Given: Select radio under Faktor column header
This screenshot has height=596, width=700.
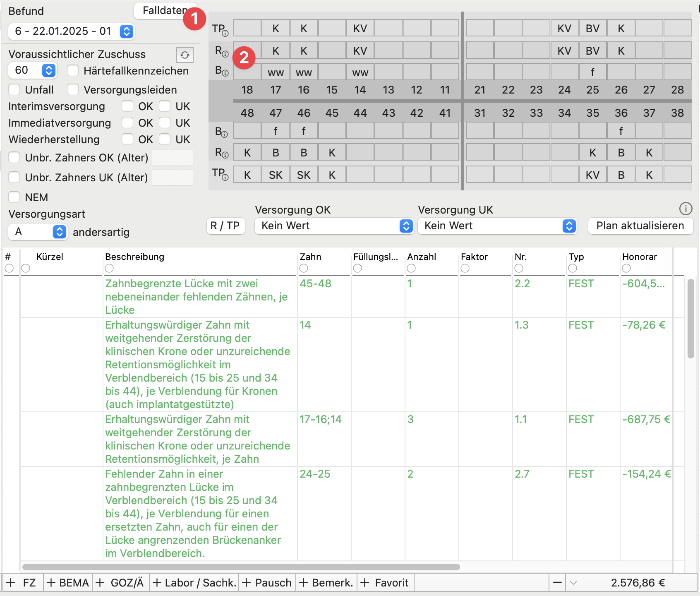Looking at the screenshot, I should pyautogui.click(x=465, y=268).
